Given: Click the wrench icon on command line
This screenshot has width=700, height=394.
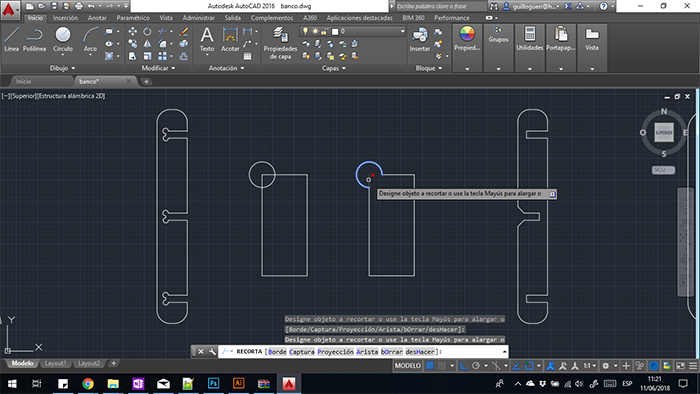Looking at the screenshot, I should [212, 352].
